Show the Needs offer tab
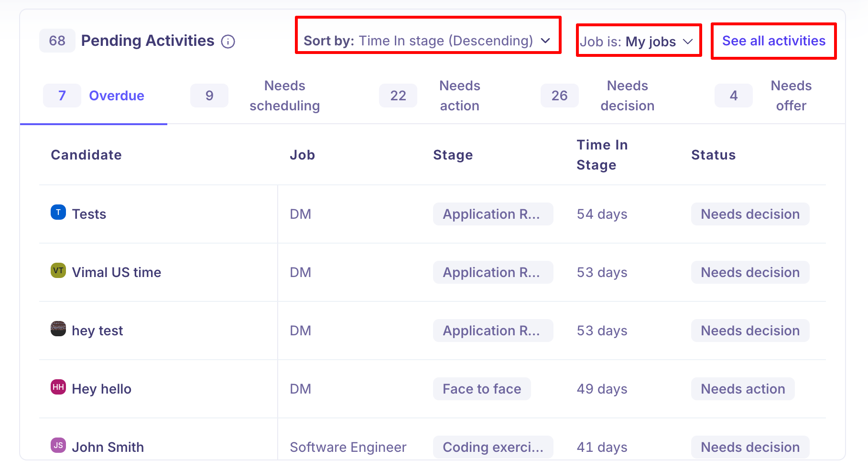Image resolution: width=868 pixels, height=470 pixels. coord(791,96)
